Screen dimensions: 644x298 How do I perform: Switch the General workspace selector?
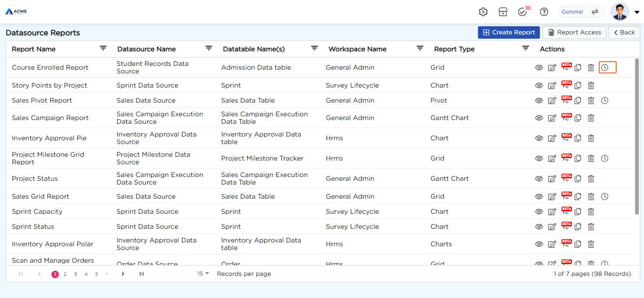[581, 12]
